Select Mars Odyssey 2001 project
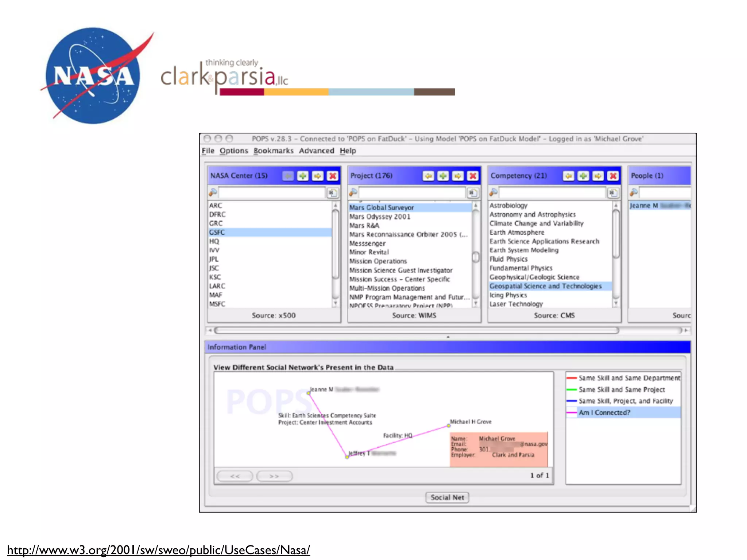Screen dimensions: 747x560 pyautogui.click(x=410, y=217)
